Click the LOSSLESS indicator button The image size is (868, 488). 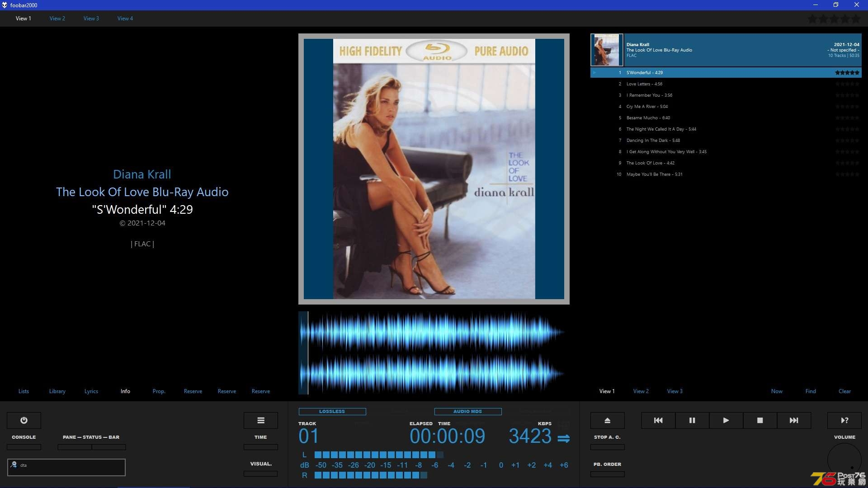(332, 412)
